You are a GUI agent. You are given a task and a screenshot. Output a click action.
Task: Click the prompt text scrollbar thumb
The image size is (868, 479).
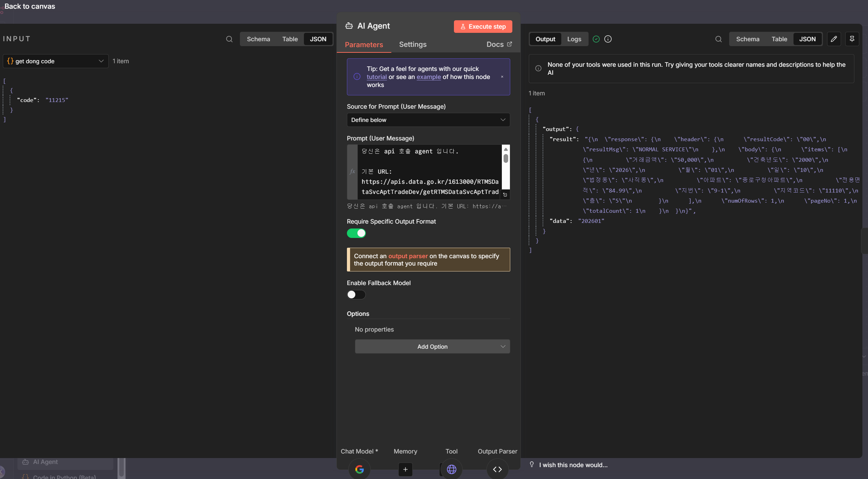[506, 158]
